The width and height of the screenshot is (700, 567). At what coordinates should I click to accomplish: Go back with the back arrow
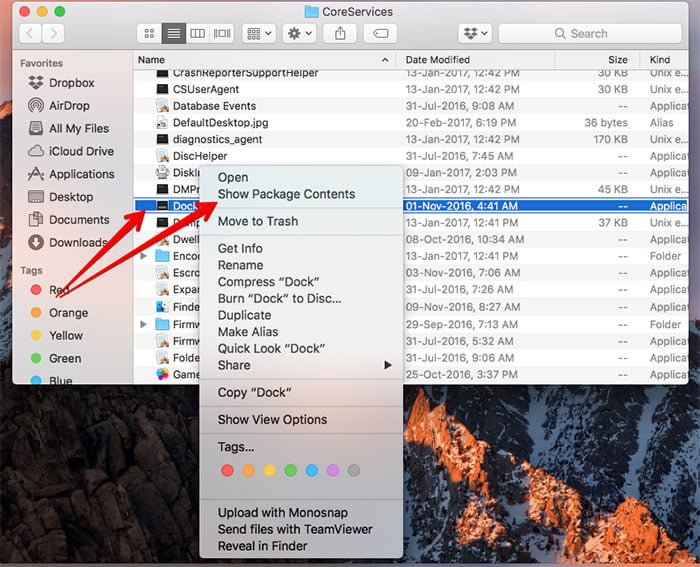point(30,33)
